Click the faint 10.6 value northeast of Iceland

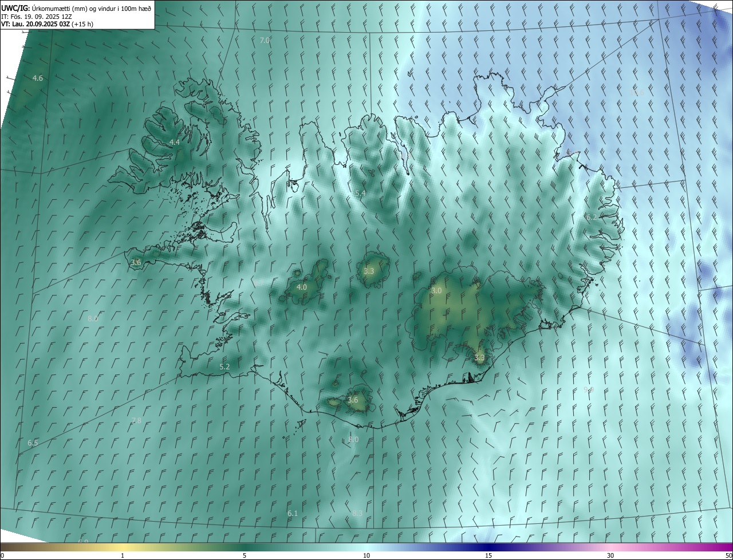point(637,92)
